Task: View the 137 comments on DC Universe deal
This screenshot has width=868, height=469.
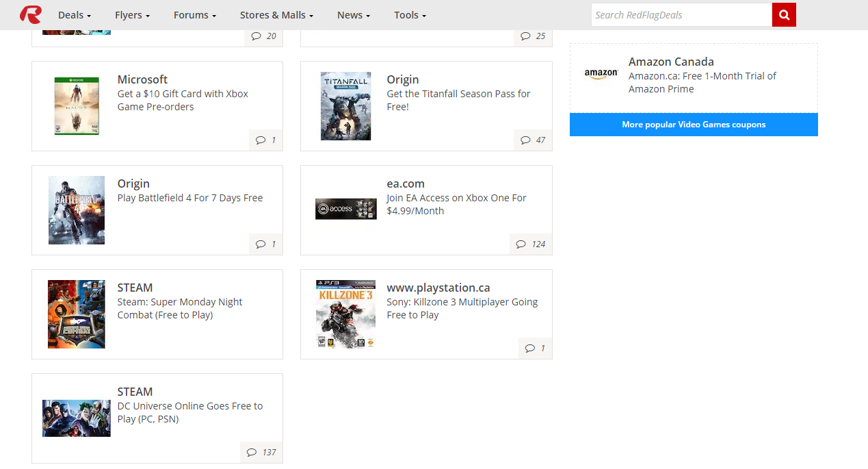Action: coord(261,452)
